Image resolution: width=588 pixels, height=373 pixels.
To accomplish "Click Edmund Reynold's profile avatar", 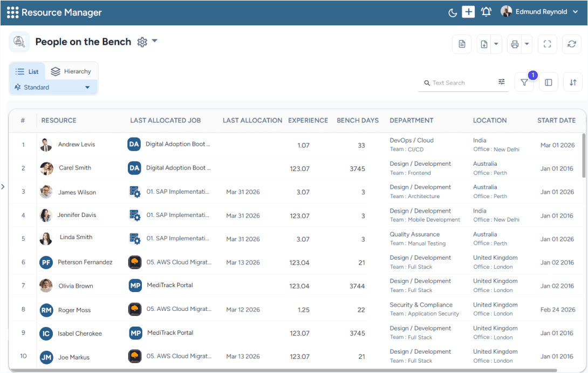I will pos(506,11).
